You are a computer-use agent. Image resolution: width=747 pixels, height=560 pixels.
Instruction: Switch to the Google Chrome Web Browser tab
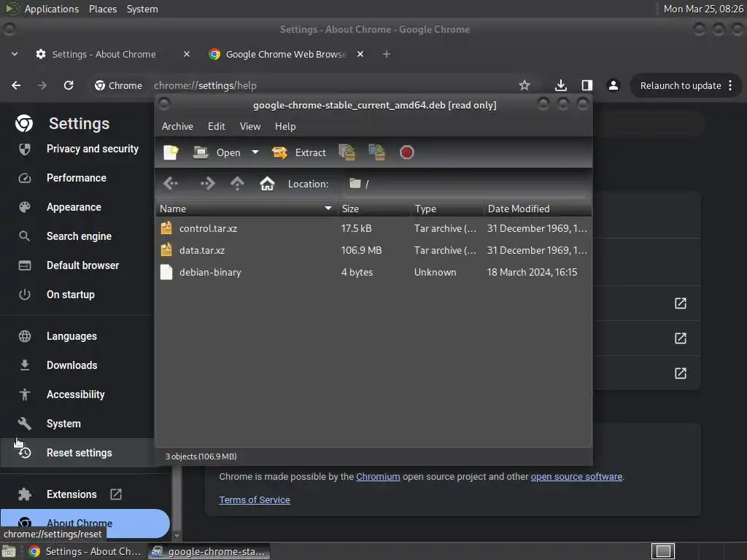pyautogui.click(x=285, y=54)
